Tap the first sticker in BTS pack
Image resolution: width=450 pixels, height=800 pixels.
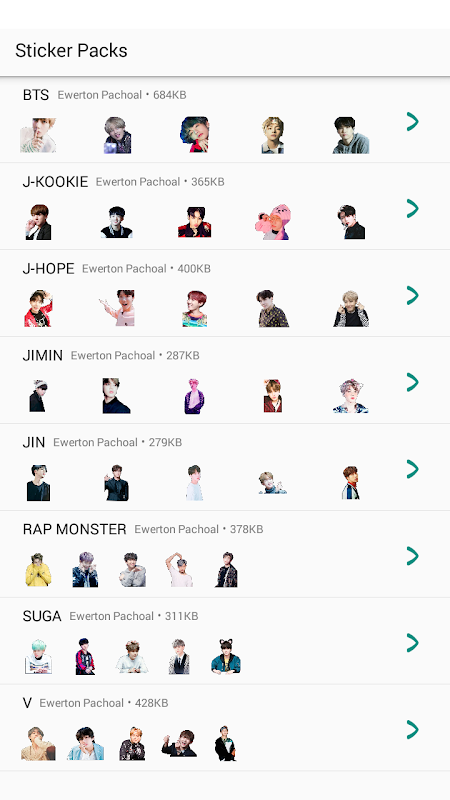(x=38, y=135)
